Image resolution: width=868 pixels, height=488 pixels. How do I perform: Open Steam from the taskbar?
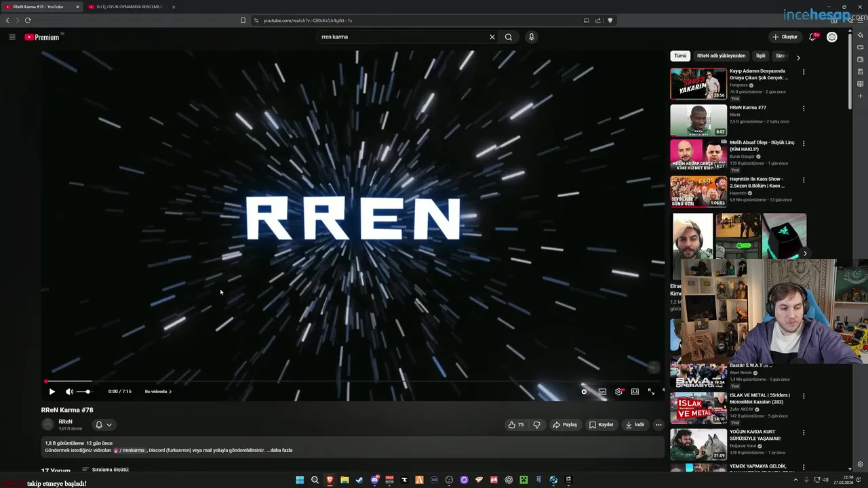click(359, 480)
